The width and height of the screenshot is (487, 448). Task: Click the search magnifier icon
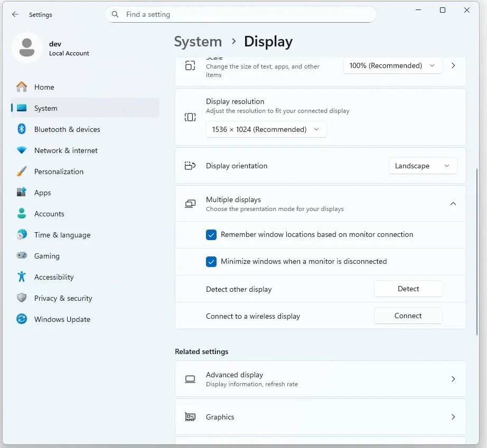pyautogui.click(x=115, y=14)
